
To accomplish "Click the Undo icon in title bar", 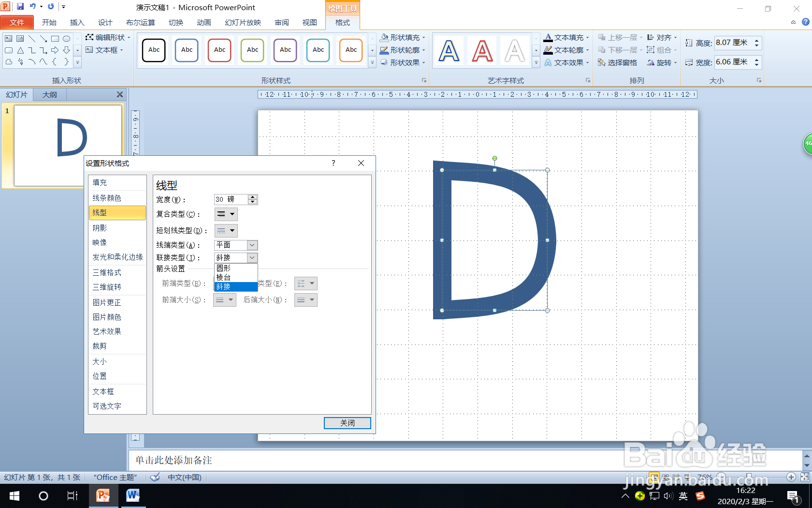I will (32, 6).
